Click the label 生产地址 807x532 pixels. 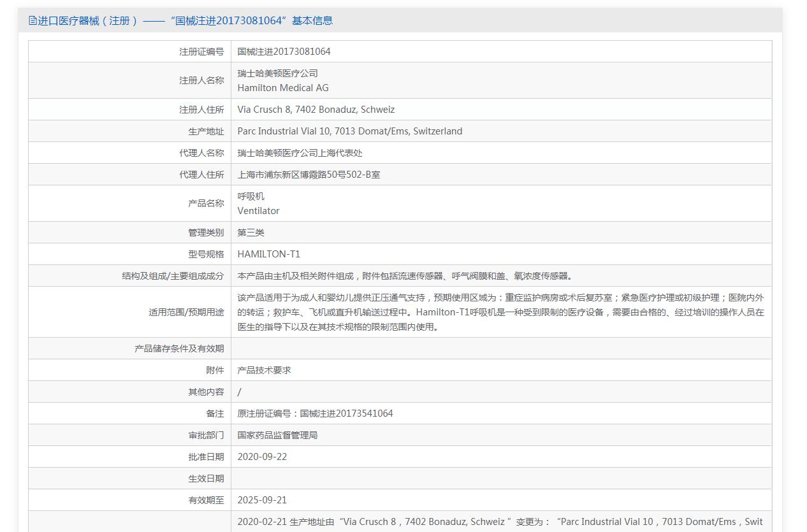point(206,131)
